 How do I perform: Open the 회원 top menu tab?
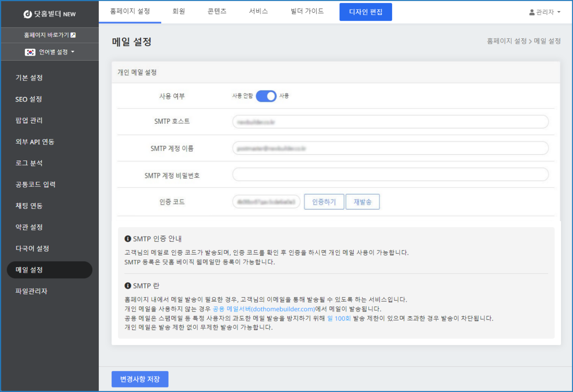178,12
